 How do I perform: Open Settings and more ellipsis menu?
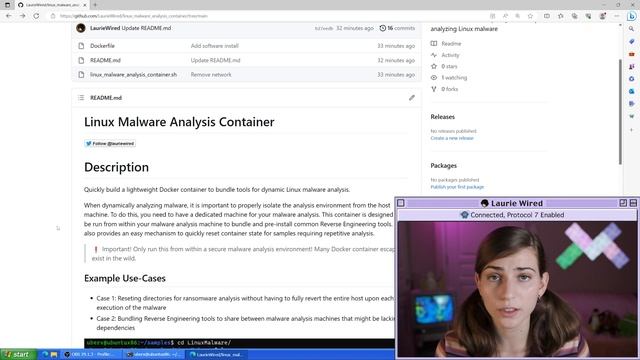(617, 16)
